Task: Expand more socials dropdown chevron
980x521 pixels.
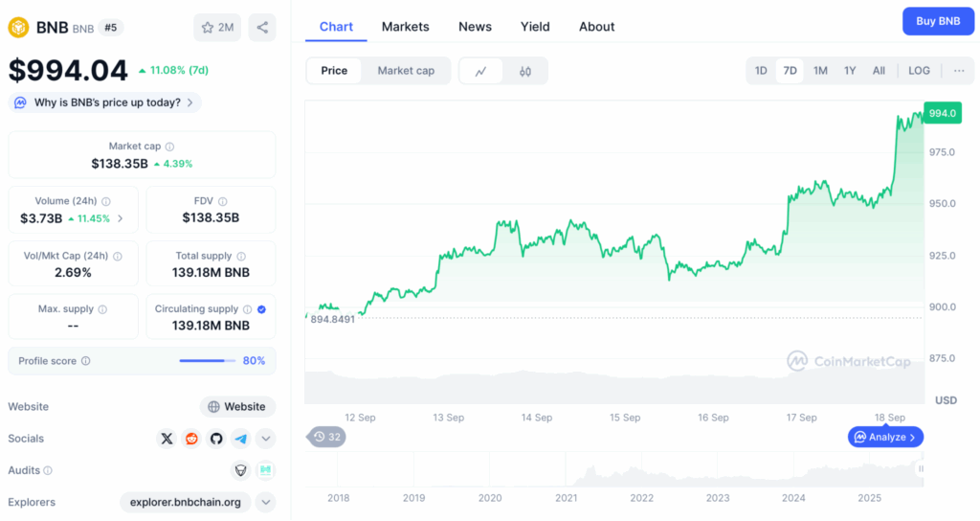Action: click(x=266, y=439)
